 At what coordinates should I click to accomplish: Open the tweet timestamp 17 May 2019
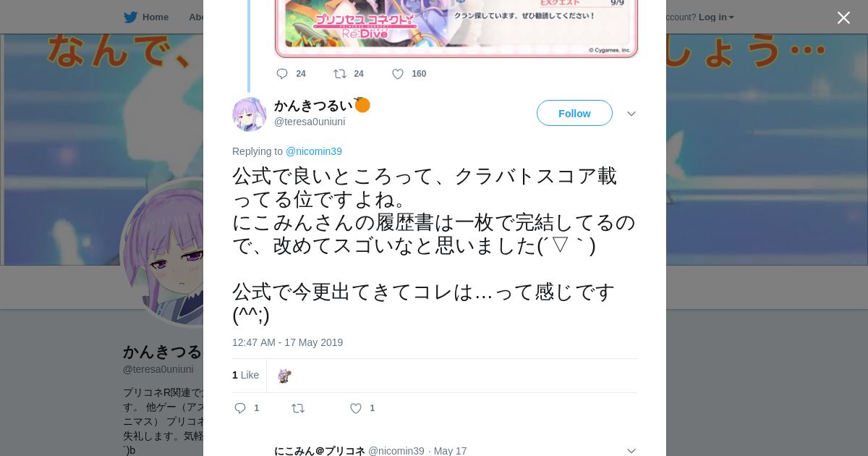tap(287, 342)
